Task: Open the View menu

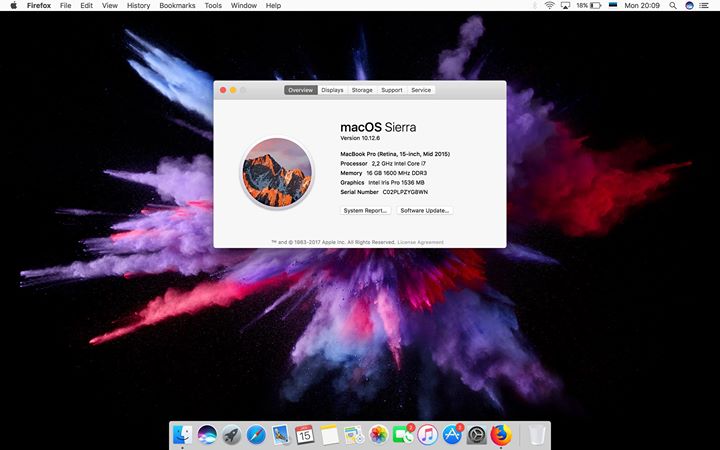Action: point(110,6)
